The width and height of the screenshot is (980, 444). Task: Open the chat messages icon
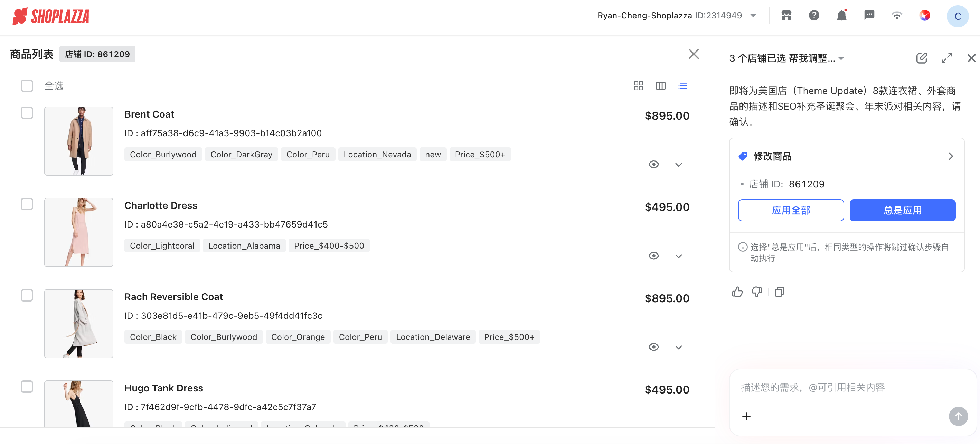coord(869,16)
